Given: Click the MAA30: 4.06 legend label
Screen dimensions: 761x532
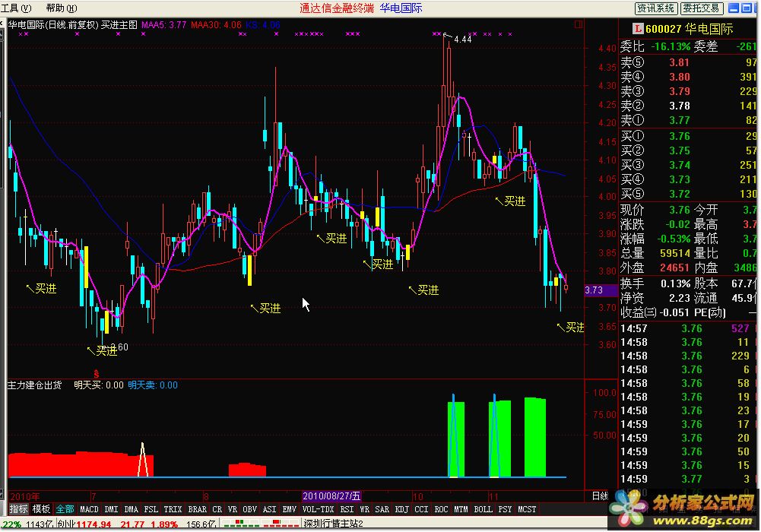Looking at the screenshot, I should 216,25.
